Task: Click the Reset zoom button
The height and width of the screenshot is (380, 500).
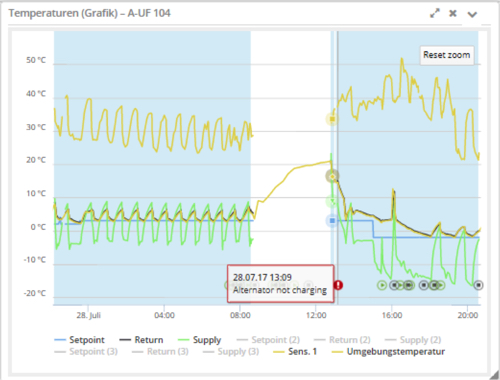Action: click(447, 55)
